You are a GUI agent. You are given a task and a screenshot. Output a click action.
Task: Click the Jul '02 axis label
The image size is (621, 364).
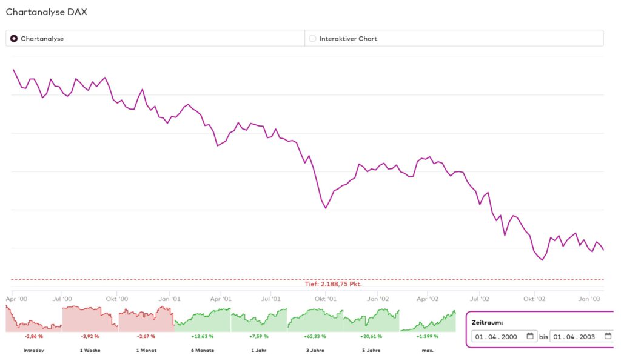(x=480, y=299)
